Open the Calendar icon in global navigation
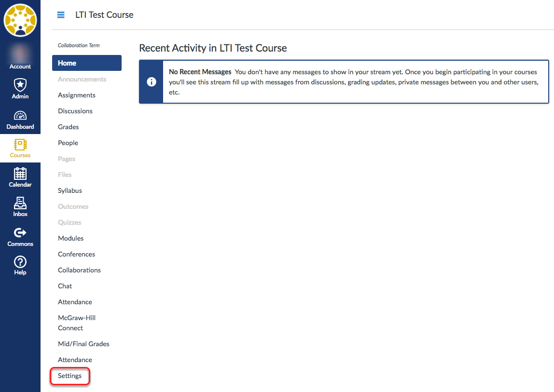This screenshot has width=554, height=392. (20, 174)
